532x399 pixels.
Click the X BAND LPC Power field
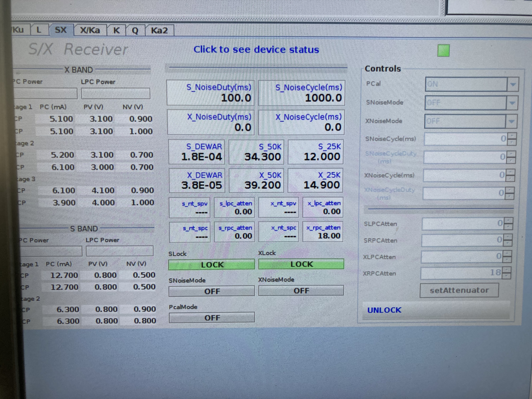pos(115,93)
